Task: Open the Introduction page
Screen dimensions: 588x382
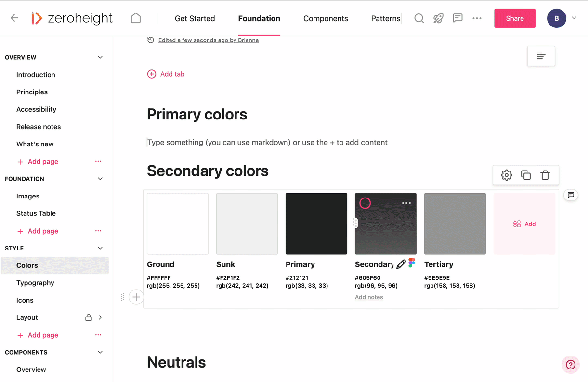Action: click(x=36, y=75)
